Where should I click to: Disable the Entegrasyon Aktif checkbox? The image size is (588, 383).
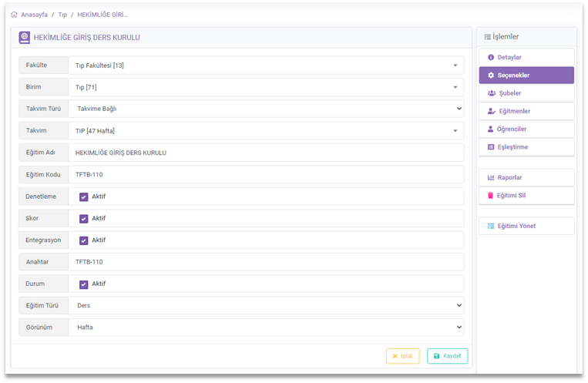(x=83, y=240)
